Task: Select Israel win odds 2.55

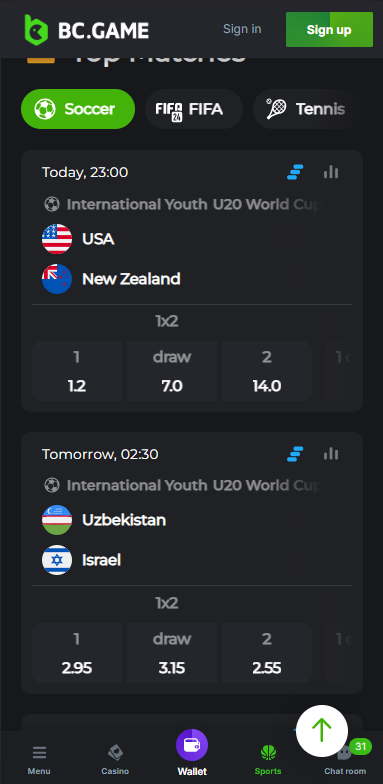Action: pos(267,653)
